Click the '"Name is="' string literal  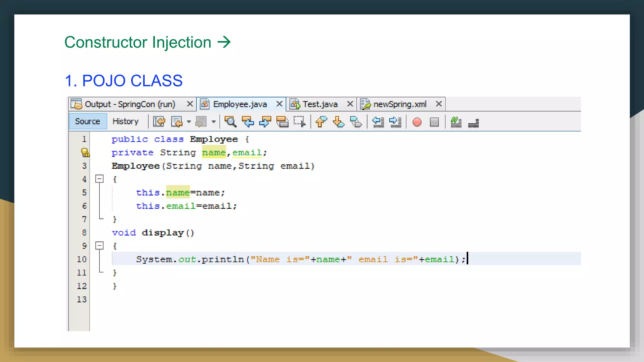point(280,259)
